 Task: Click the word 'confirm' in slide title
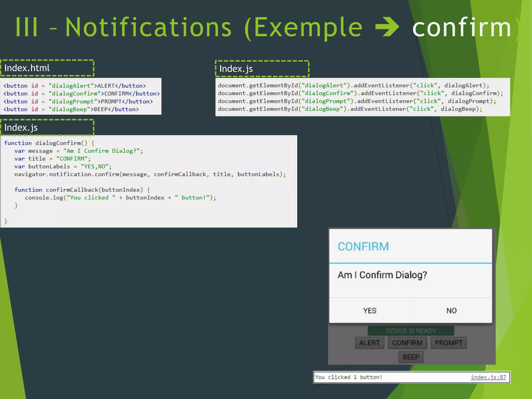pos(462,27)
